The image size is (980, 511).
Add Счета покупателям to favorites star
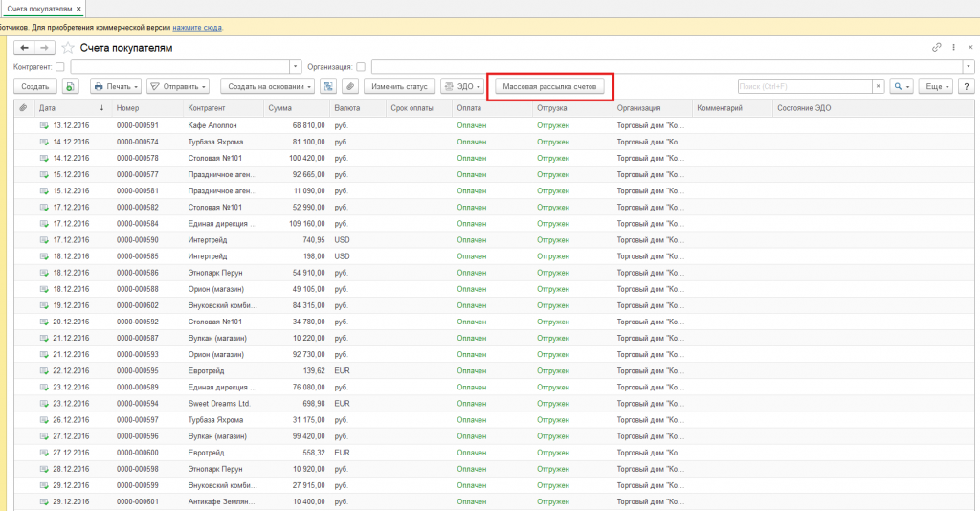[x=68, y=48]
